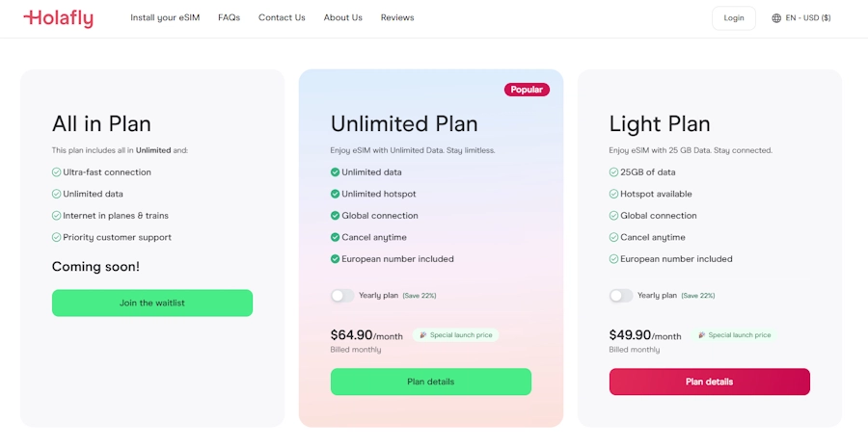Screen dimensions: 868x448
Task: Visit the About Us page
Action: coord(342,17)
